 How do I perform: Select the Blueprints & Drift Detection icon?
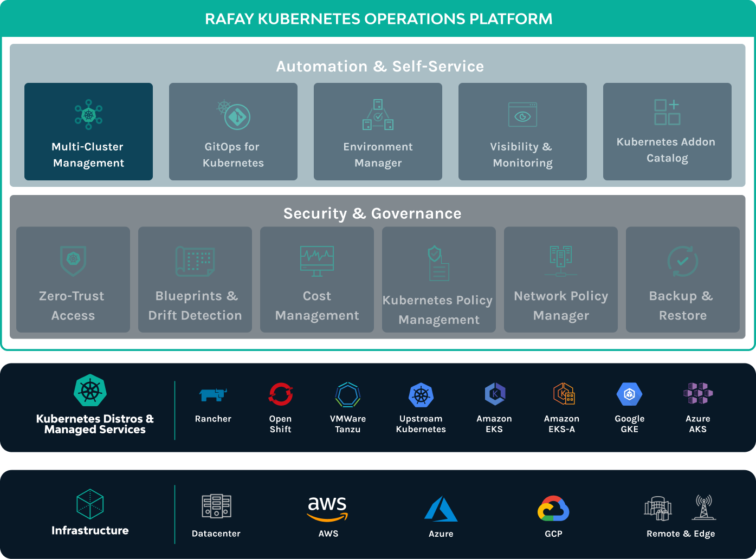(x=195, y=261)
